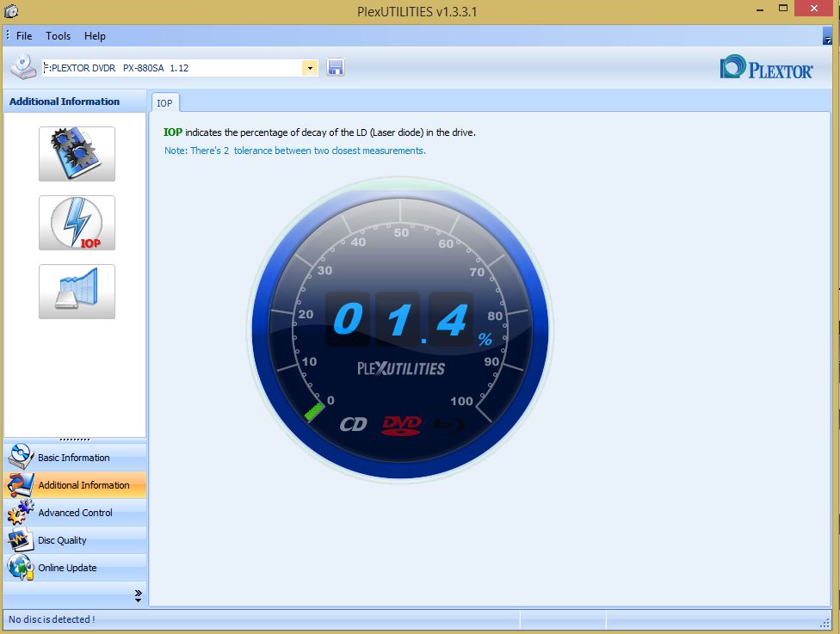Click the Disc Quality chart icon
The width and height of the screenshot is (840, 634).
(21, 539)
